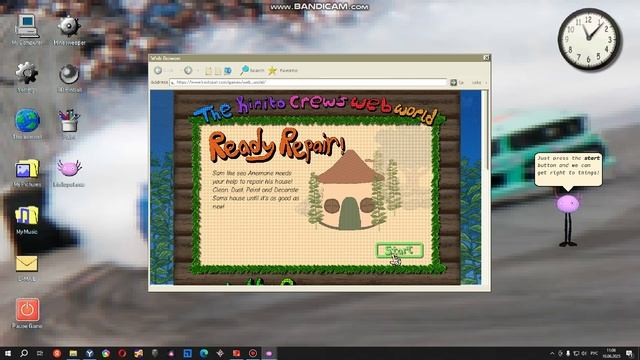
Task: Click the analog desktop clock widget
Action: point(589,40)
